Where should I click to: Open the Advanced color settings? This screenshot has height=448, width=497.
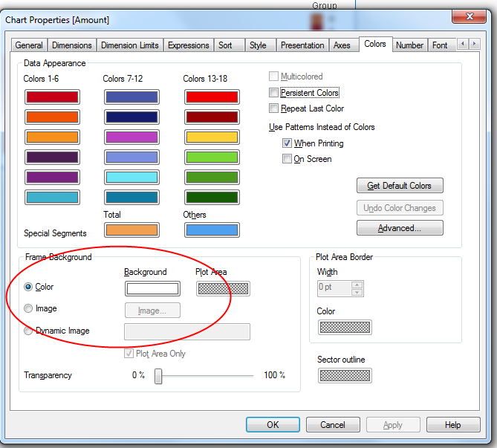click(400, 228)
